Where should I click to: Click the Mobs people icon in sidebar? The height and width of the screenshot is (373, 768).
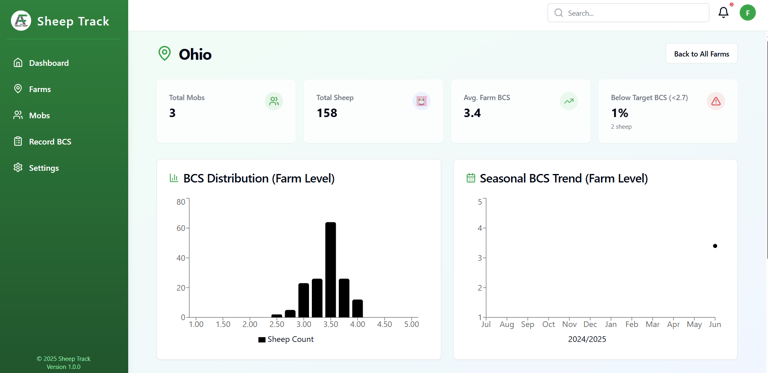coord(18,115)
